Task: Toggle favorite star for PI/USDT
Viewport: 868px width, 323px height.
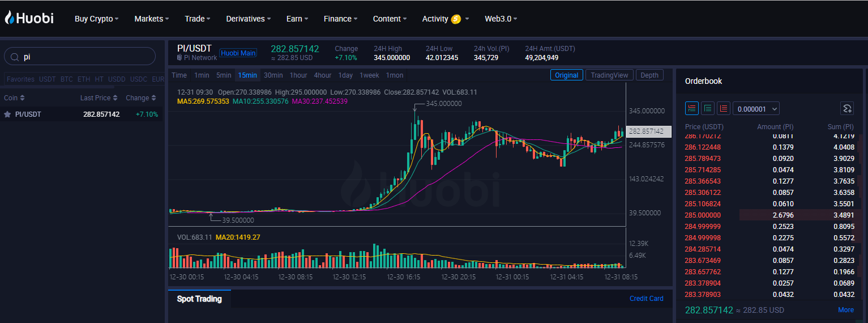Action: click(7, 114)
